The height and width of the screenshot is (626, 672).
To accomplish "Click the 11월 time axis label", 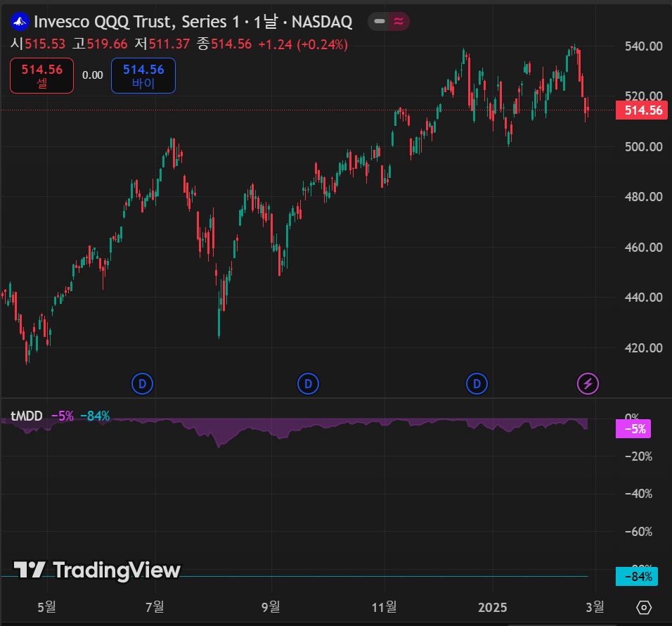I will 384,607.
